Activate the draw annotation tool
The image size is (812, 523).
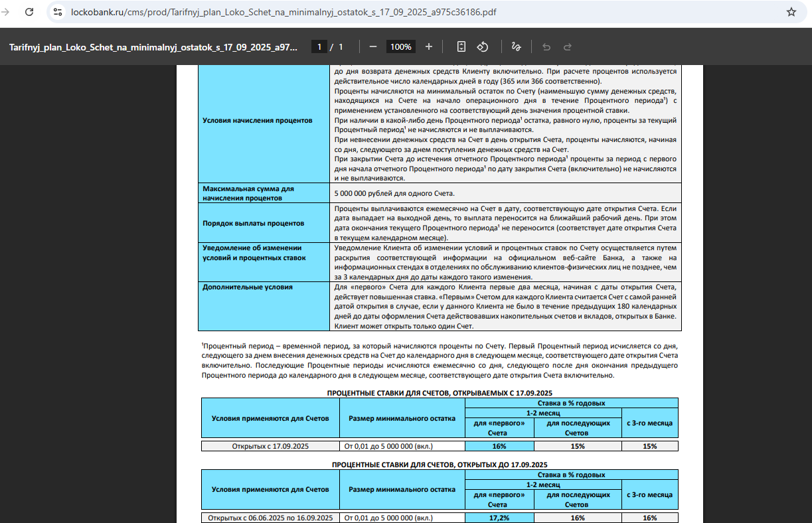[x=516, y=47]
